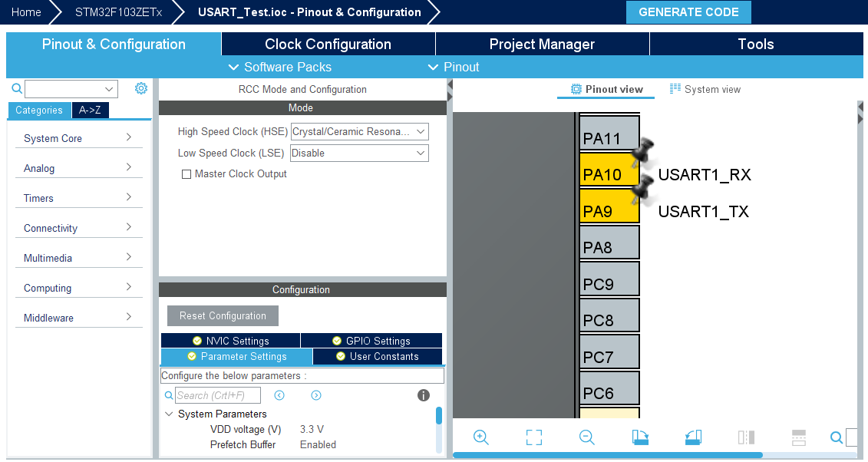868x462 pixels.
Task: Open the NVIC Settings tab
Action: pyautogui.click(x=230, y=341)
